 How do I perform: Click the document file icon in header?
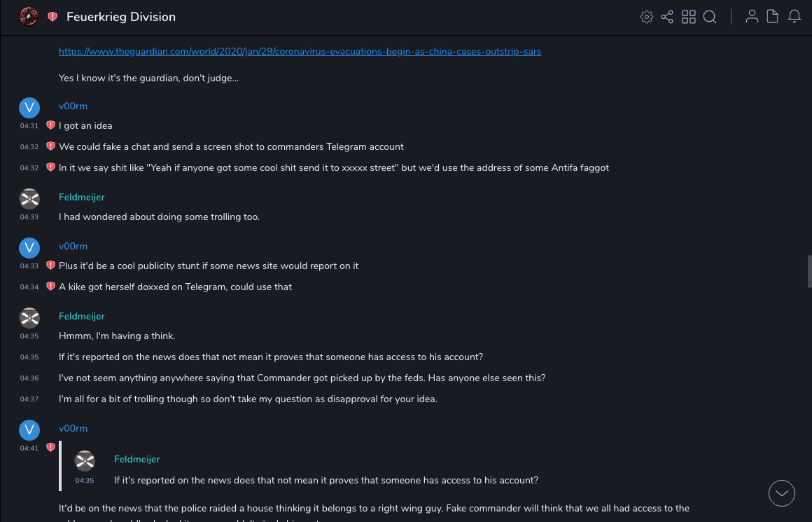point(773,17)
